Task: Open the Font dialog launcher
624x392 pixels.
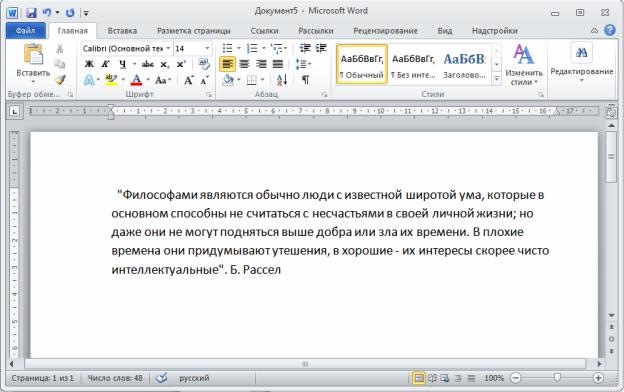Action: coord(209,95)
